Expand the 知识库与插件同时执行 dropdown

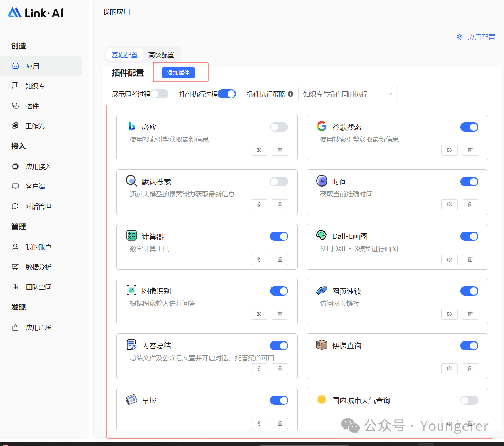pyautogui.click(x=348, y=94)
